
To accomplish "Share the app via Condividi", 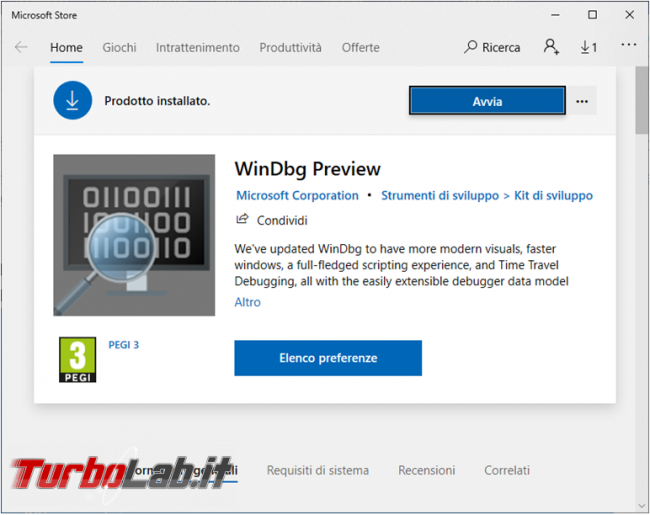I will click(x=272, y=220).
